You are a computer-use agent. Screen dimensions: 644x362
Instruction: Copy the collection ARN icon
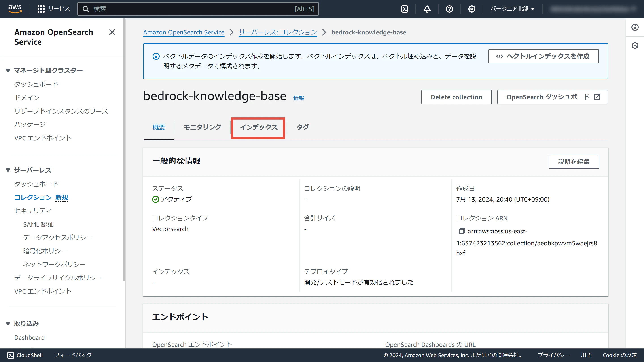tap(462, 231)
